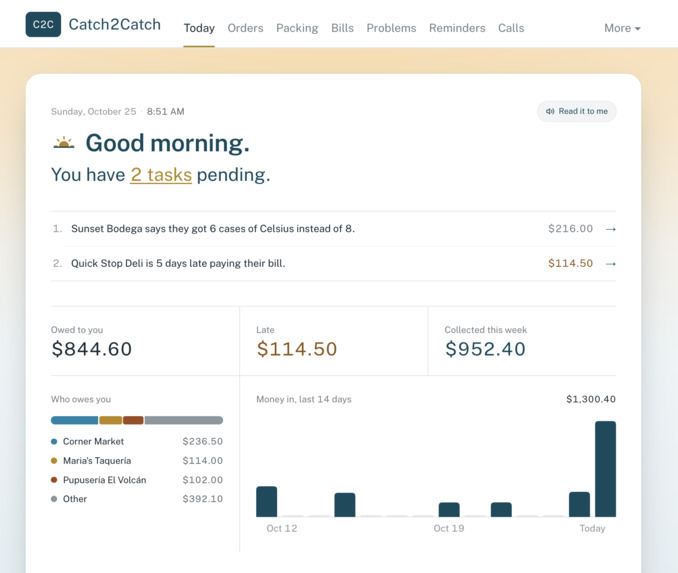Follow the 2 tasks link
This screenshot has height=573, width=678.
(161, 175)
